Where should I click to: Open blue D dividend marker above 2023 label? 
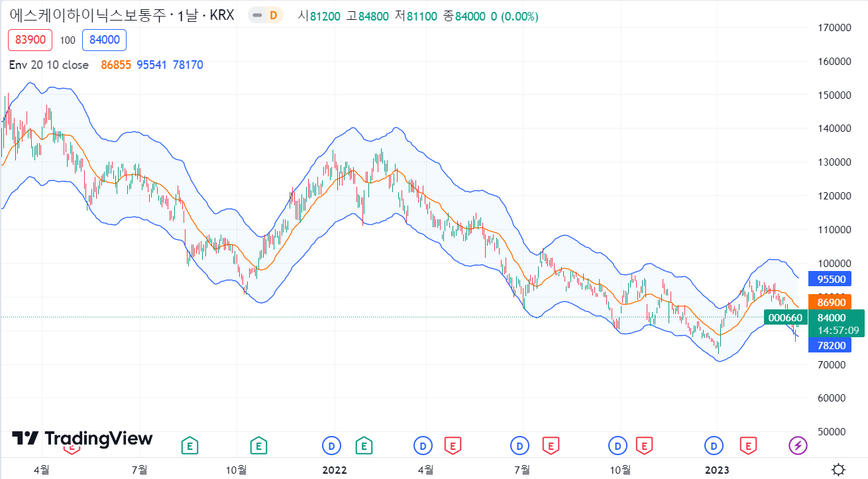coord(714,446)
